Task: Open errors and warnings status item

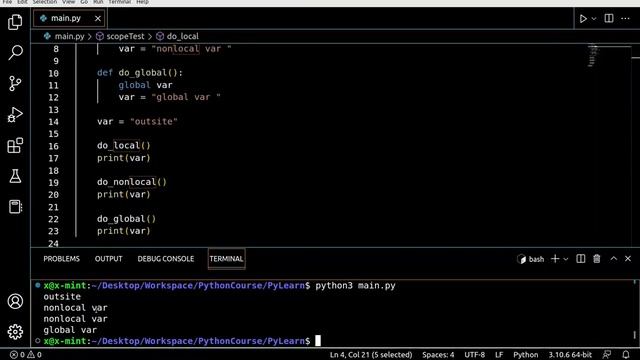Action: 26,355
